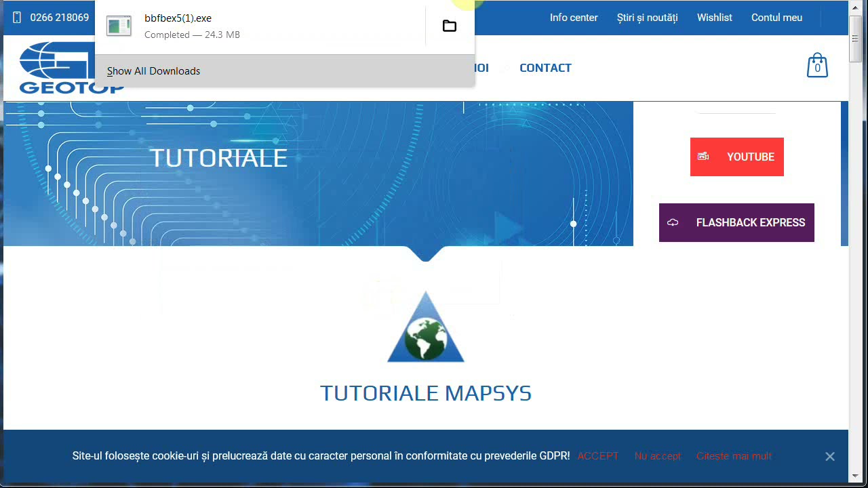
Task: Accept the cookie notice
Action: [598, 456]
